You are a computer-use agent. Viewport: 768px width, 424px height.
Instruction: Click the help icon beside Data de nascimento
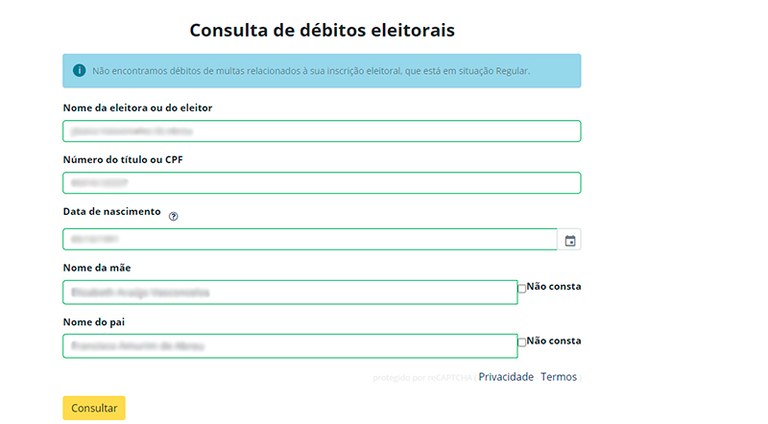click(173, 215)
